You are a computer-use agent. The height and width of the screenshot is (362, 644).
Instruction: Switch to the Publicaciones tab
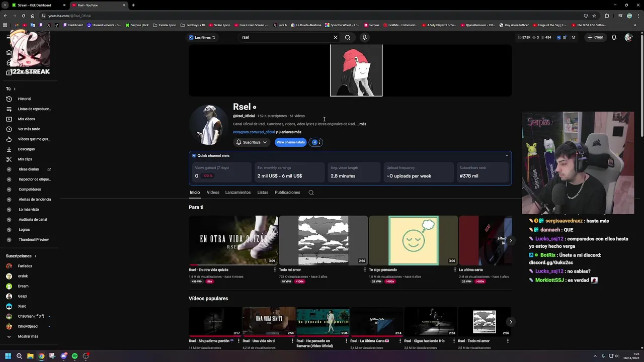pos(287,193)
